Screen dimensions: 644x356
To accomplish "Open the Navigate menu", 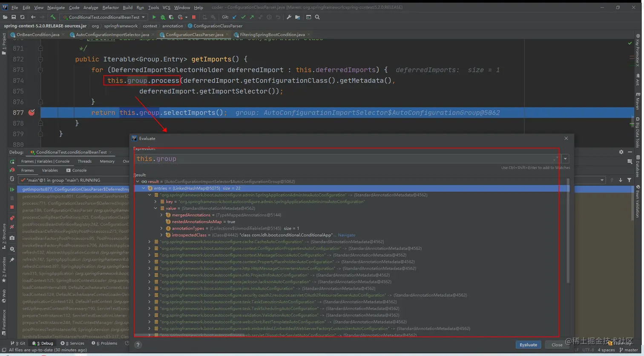I will click(x=56, y=7).
